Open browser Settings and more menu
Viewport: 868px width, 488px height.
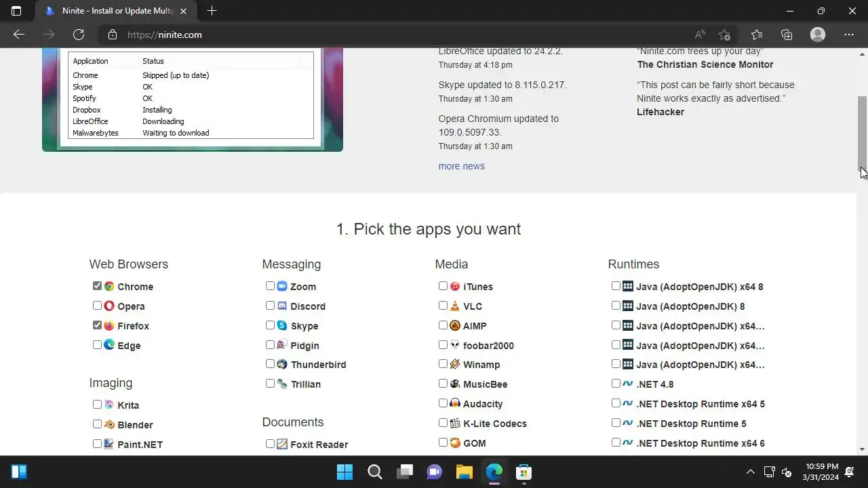click(x=849, y=35)
